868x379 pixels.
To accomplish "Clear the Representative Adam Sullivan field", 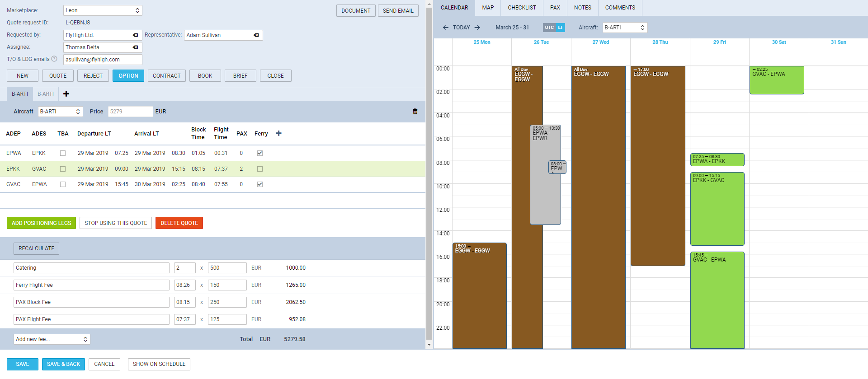I will coord(256,35).
